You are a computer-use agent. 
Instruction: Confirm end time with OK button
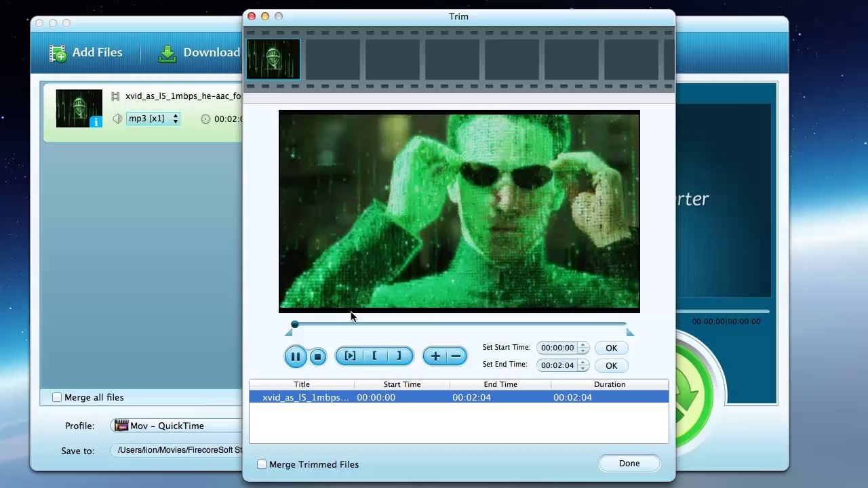(x=611, y=365)
